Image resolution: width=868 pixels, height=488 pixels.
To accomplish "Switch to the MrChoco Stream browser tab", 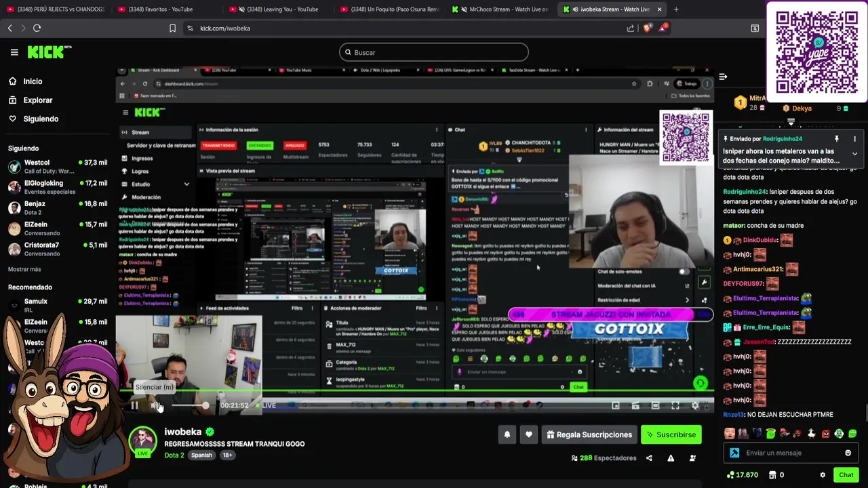I will [x=500, y=9].
